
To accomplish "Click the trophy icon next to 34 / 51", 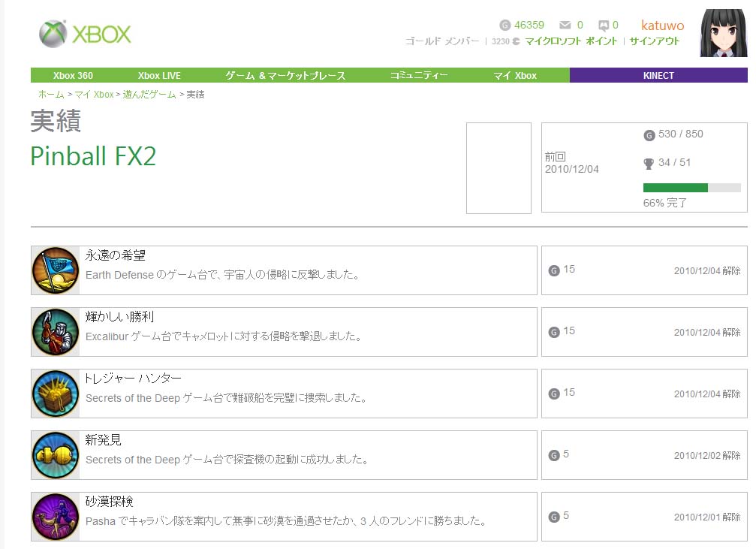I will point(649,164).
